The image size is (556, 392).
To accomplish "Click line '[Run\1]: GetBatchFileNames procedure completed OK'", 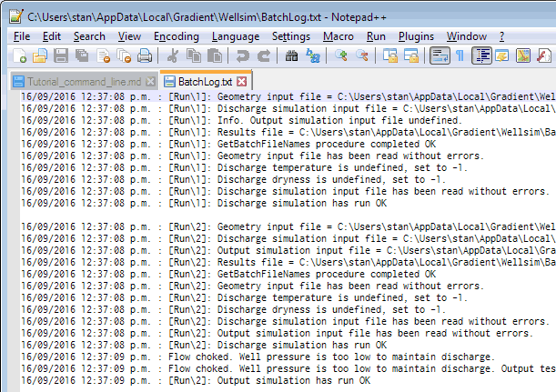I will point(228,145).
